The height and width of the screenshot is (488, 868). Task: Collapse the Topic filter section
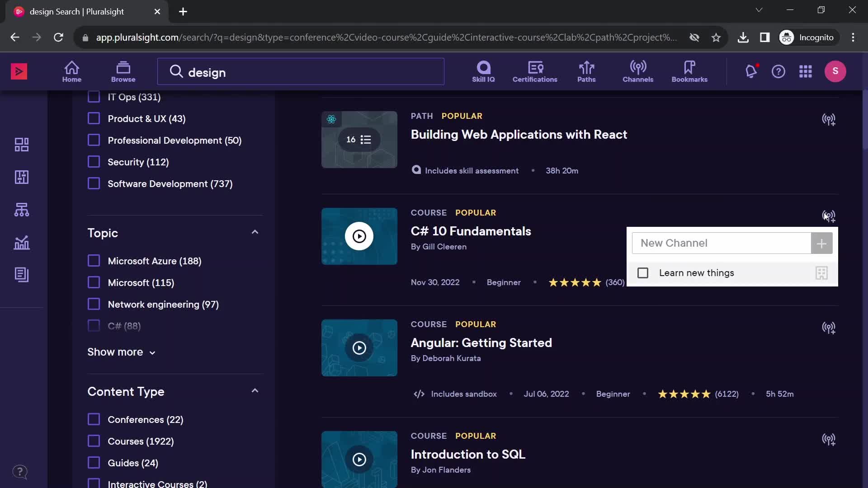pyautogui.click(x=255, y=232)
